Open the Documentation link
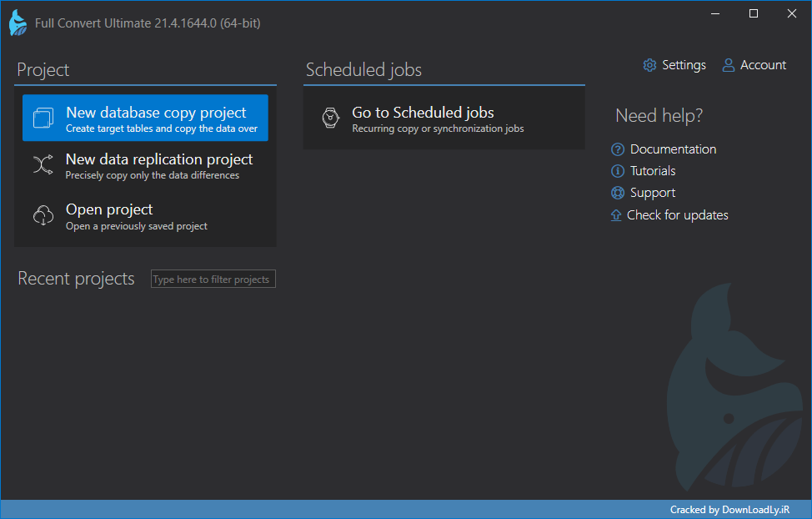Image resolution: width=812 pixels, height=519 pixels. point(674,149)
